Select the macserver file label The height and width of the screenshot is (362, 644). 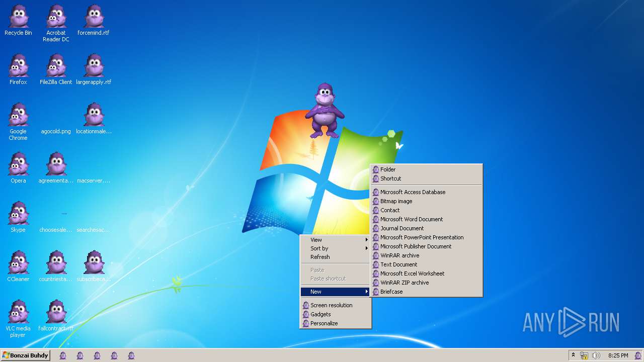click(94, 181)
